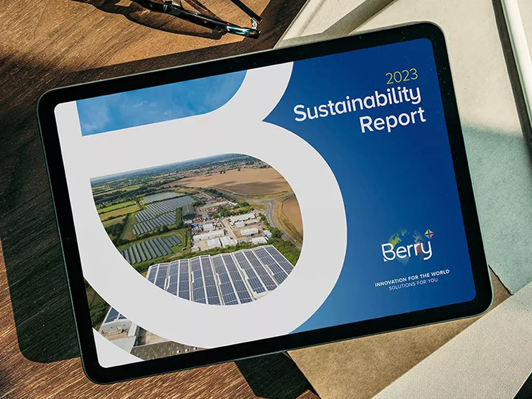Click the 'Sustainability Report' title text
Screen dimensions: 532x399
[358, 110]
